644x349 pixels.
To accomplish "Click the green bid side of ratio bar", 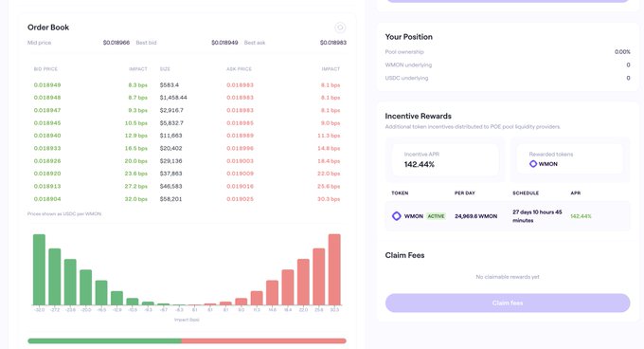I will click(x=105, y=340).
